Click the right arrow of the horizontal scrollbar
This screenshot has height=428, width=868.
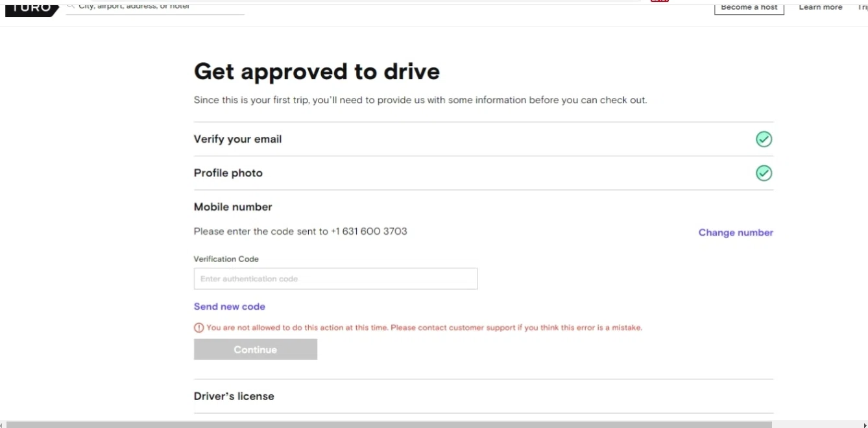click(865, 425)
